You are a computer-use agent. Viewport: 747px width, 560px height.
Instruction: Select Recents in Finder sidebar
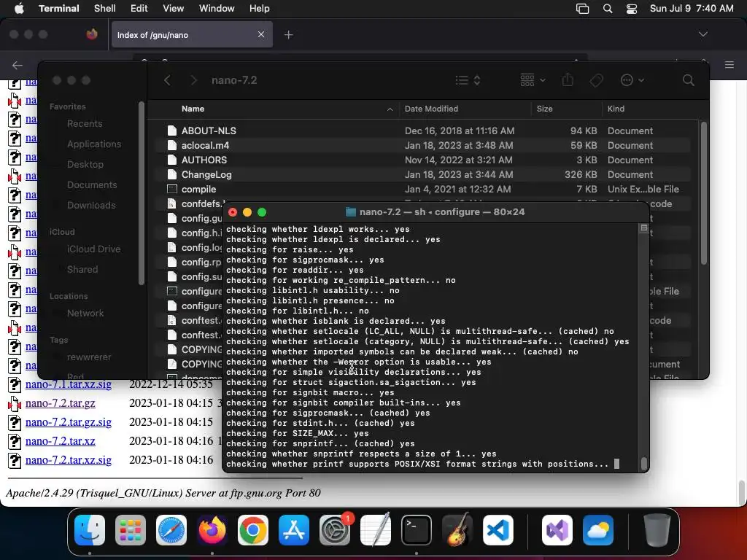coord(85,124)
